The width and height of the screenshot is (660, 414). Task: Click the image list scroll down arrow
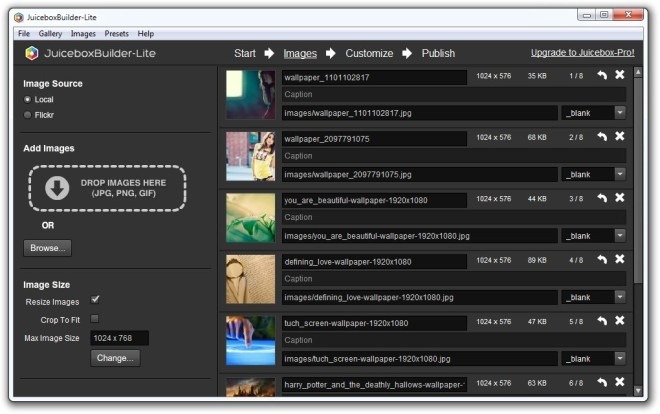click(x=638, y=391)
